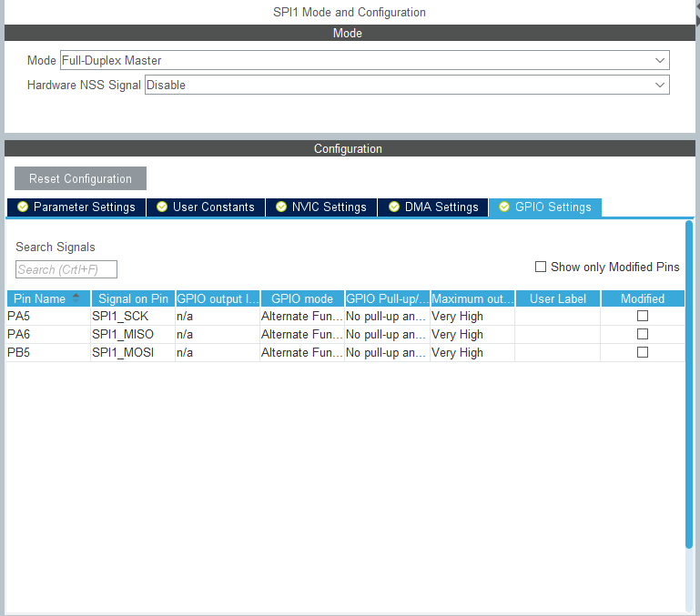Click the Maximum output speed column header
Viewport: 700px width, 616px height.
tap(472, 298)
